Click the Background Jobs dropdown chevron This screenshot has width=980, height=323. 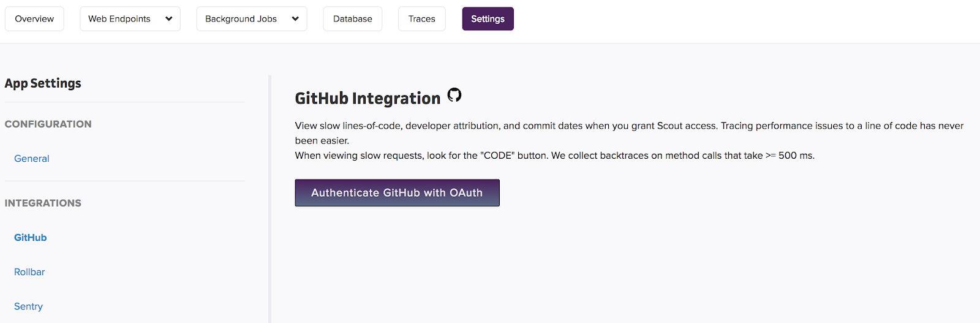point(295,19)
